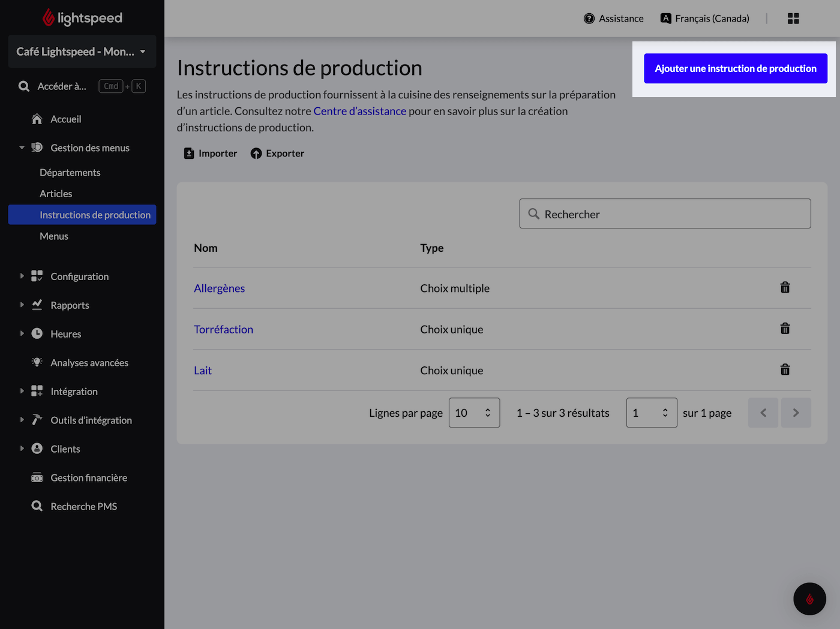Click the Configuration sidebar icon
Viewport: 840px width, 629px height.
[x=37, y=276]
